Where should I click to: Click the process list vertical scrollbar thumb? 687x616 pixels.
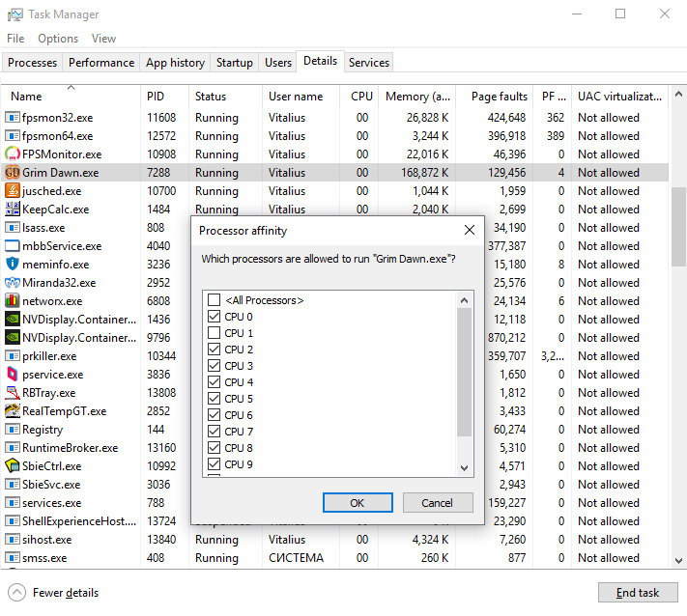[678, 227]
